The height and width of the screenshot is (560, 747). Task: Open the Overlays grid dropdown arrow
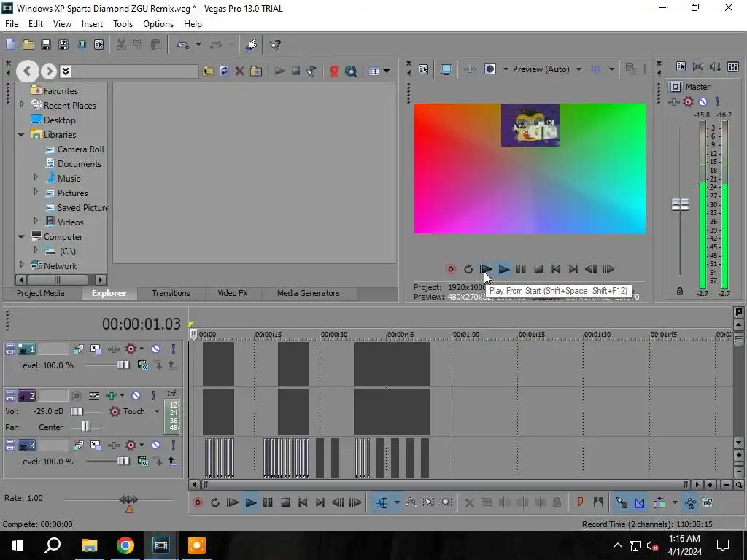(x=611, y=69)
